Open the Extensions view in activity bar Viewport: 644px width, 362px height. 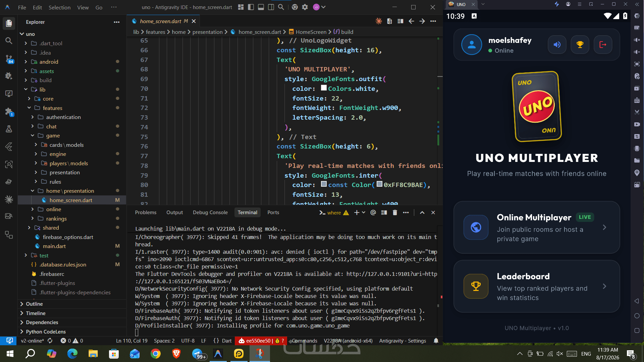(x=9, y=112)
